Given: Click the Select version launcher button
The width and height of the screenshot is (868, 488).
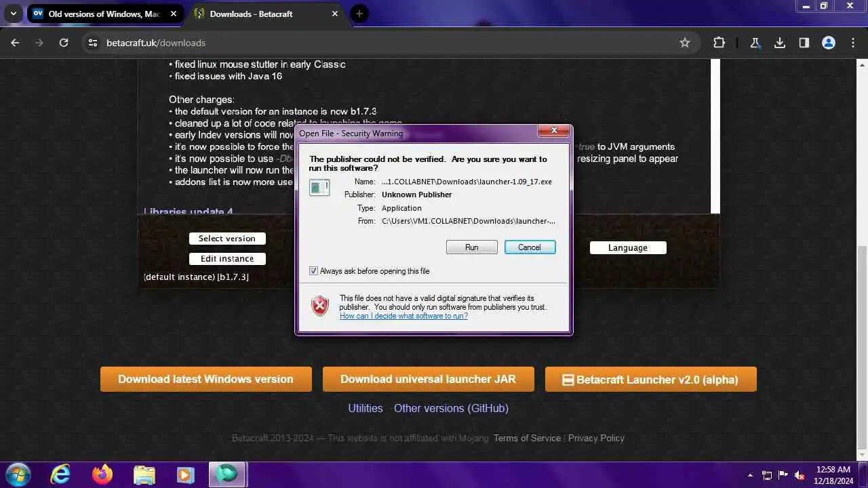Looking at the screenshot, I should pos(227,239).
